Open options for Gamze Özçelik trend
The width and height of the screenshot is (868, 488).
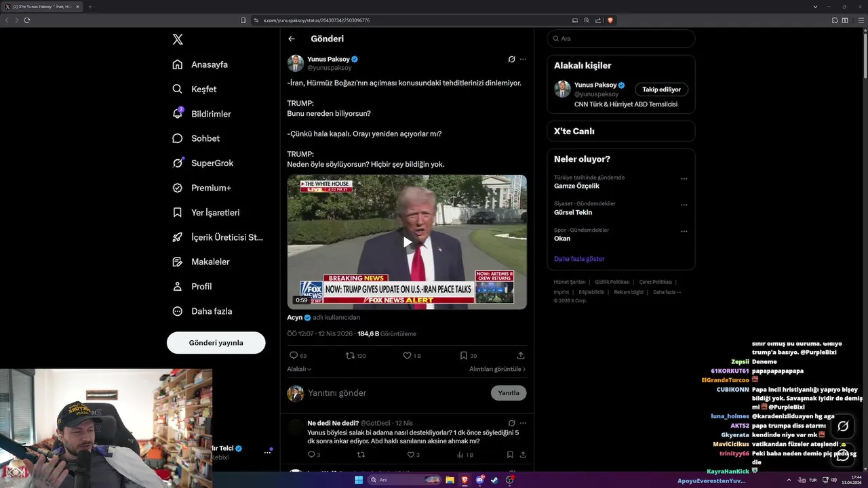tap(684, 179)
